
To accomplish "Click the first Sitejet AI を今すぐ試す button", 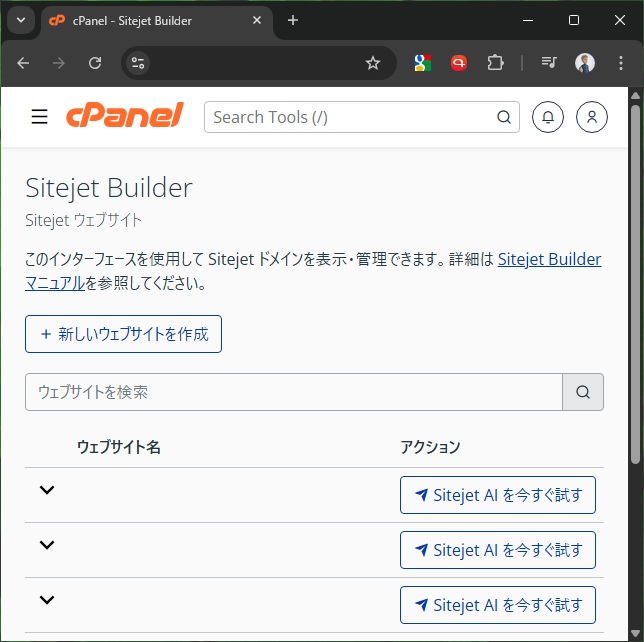I will (497, 495).
